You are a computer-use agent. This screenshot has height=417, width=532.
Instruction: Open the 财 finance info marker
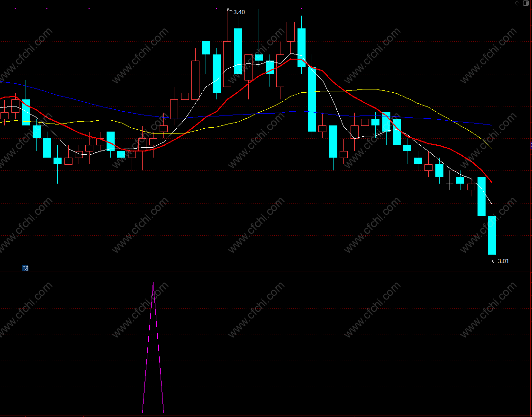coord(25,268)
